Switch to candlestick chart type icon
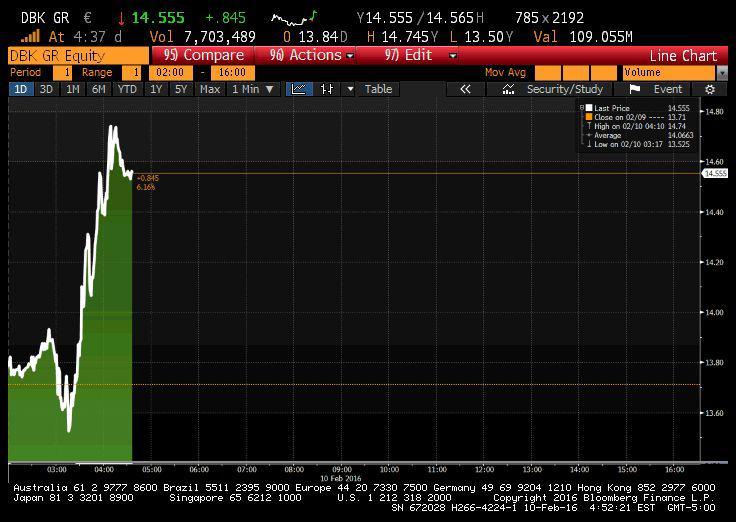This screenshot has height=522, width=736. point(325,89)
